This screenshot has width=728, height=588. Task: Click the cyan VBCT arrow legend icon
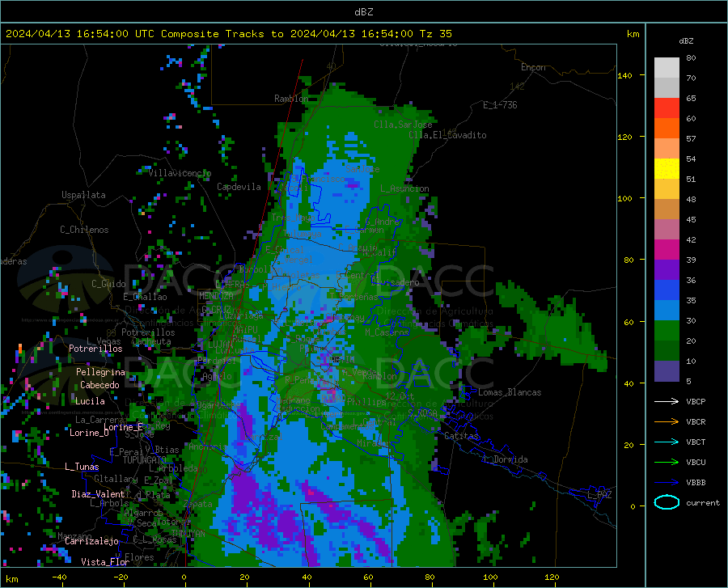(x=667, y=442)
